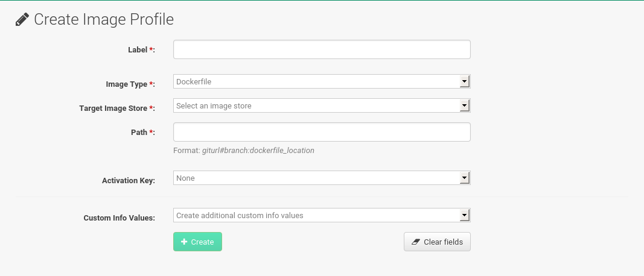Image resolution: width=644 pixels, height=276 pixels.
Task: Click the Path format hint text
Action: 243,150
